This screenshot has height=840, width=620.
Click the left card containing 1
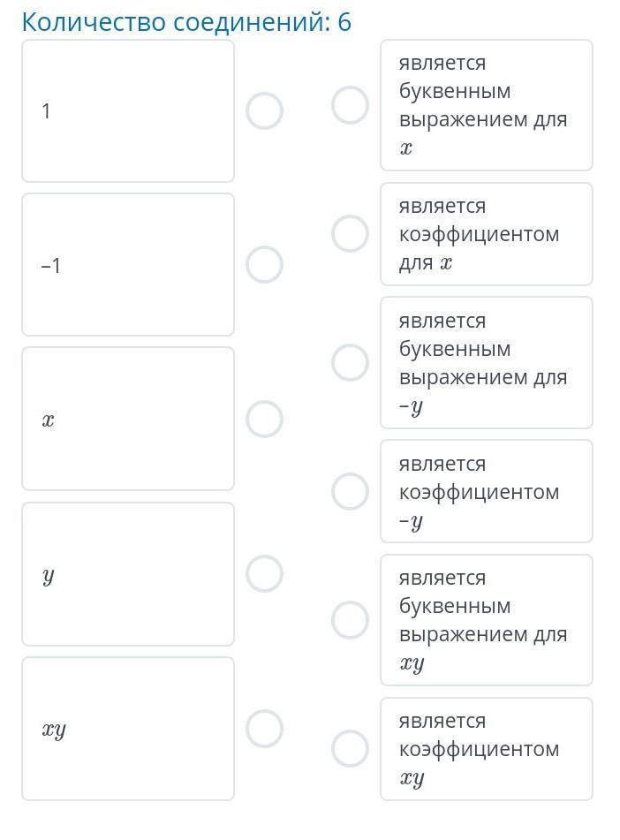pyautogui.click(x=128, y=111)
